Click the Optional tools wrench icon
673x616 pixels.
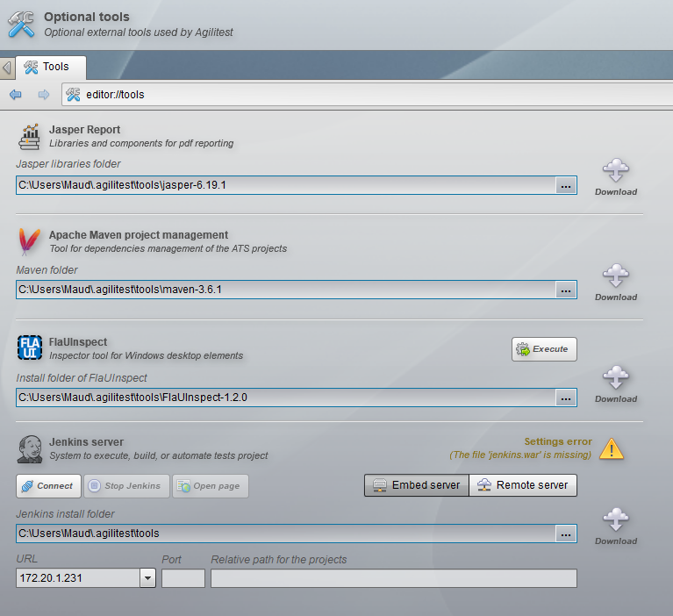pos(21,24)
